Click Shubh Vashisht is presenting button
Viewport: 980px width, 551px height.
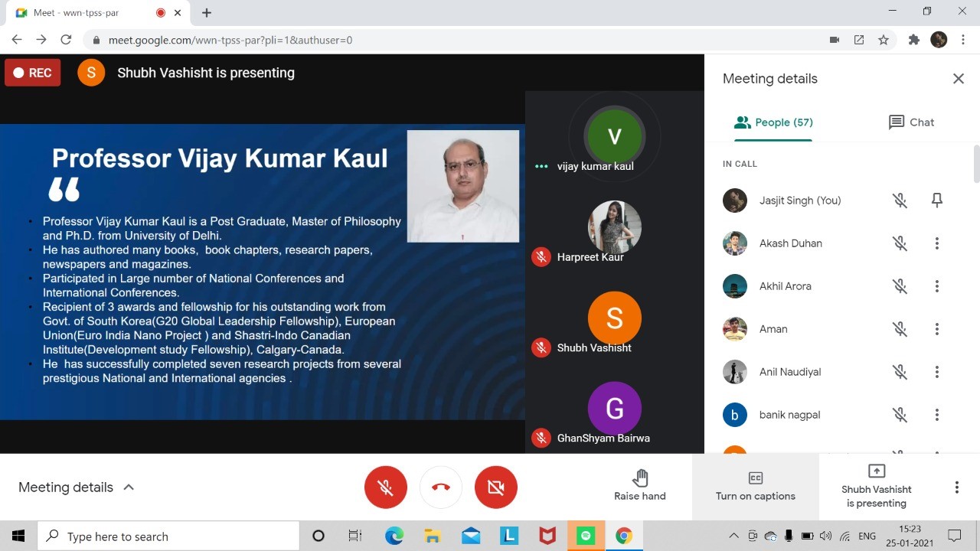point(877,487)
